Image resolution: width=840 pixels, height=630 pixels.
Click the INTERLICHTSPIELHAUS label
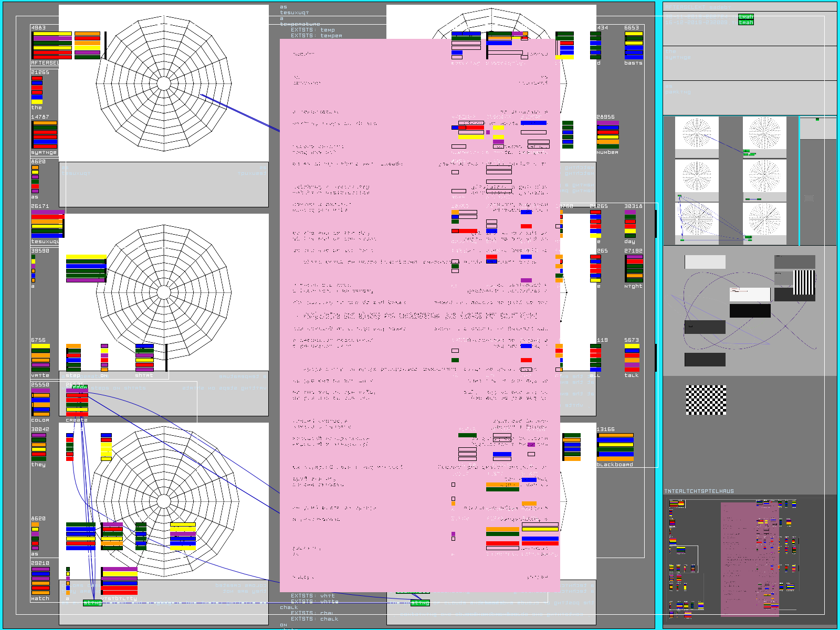[x=699, y=491]
